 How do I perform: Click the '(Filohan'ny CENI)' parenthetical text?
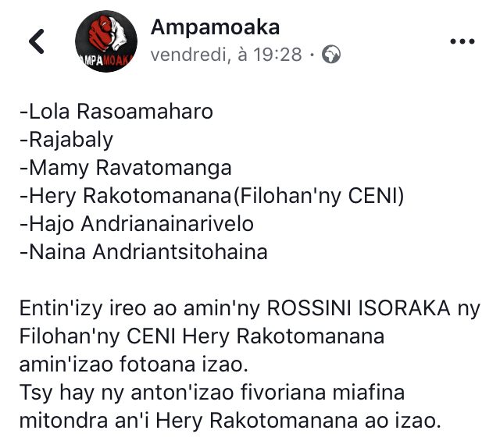319,196
